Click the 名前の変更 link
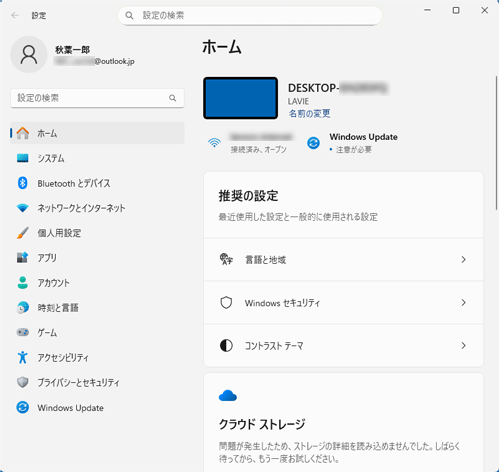Screen dimensions: 499x472 pos(309,114)
